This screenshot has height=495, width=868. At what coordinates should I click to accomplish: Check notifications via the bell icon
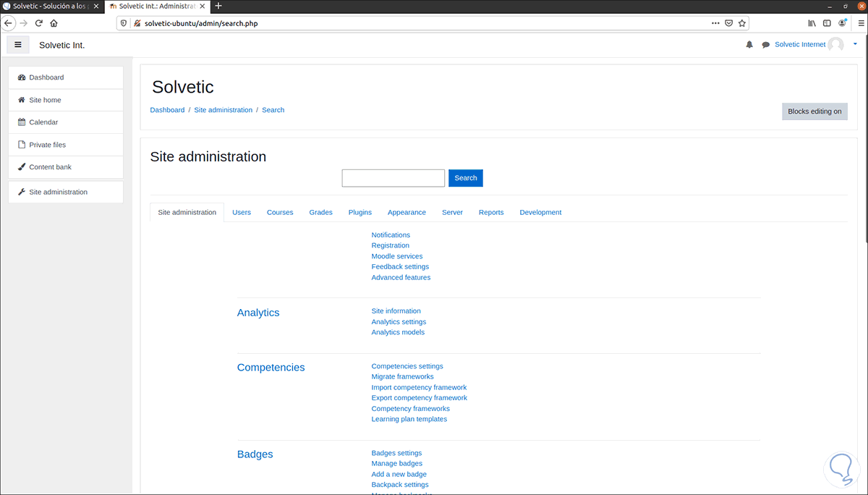click(749, 44)
